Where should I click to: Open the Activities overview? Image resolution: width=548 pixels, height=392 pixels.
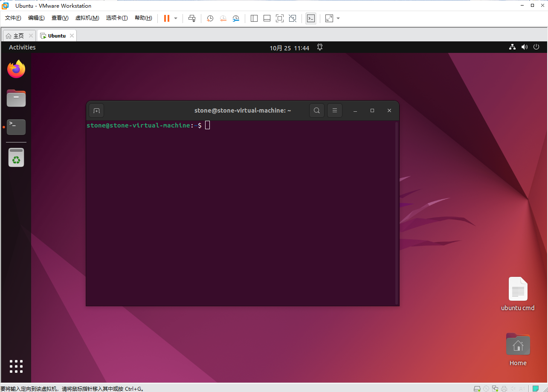coord(22,47)
